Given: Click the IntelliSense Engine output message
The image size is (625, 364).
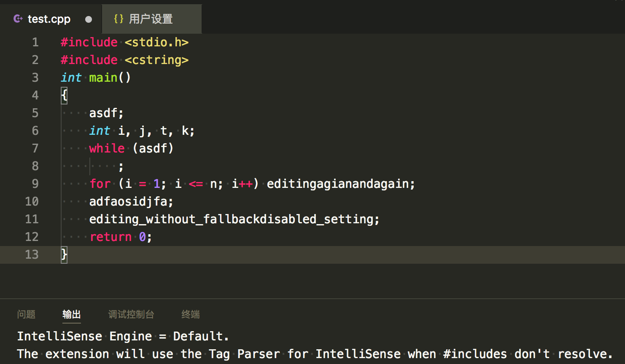Looking at the screenshot, I should (x=122, y=336).
